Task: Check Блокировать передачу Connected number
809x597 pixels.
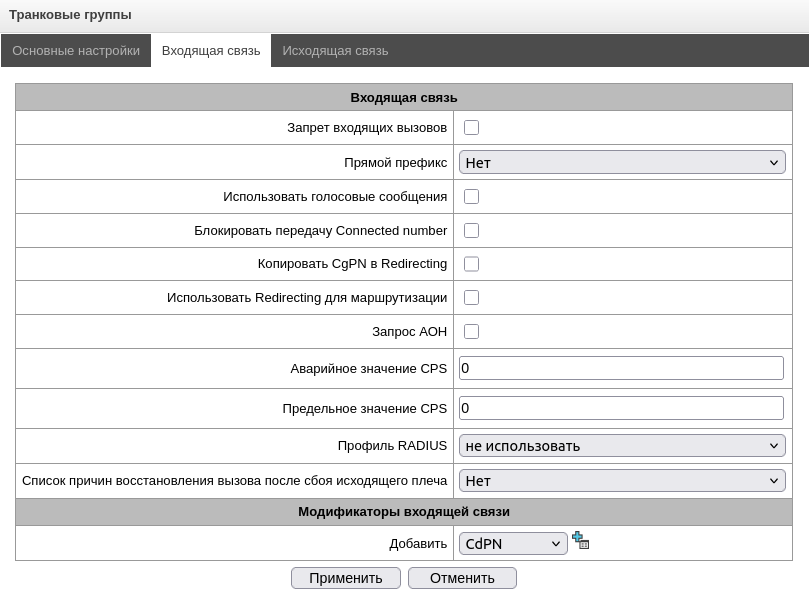Action: (471, 231)
